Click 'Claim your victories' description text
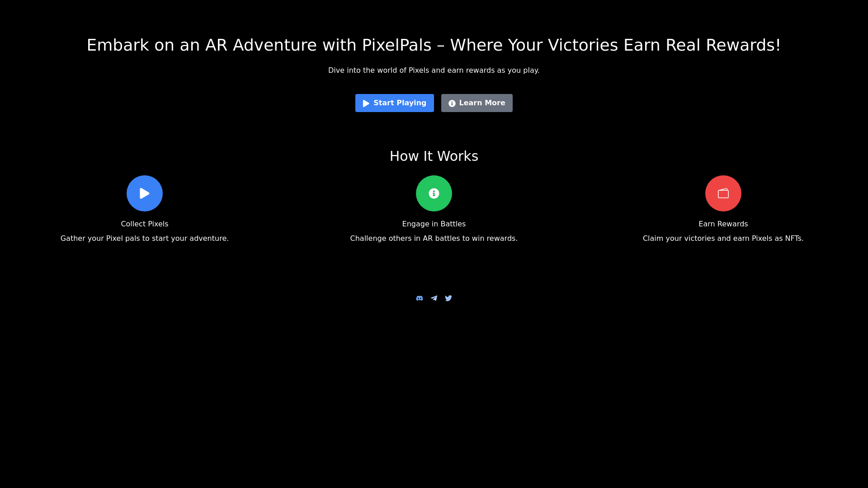Image resolution: width=868 pixels, height=488 pixels. click(x=723, y=239)
